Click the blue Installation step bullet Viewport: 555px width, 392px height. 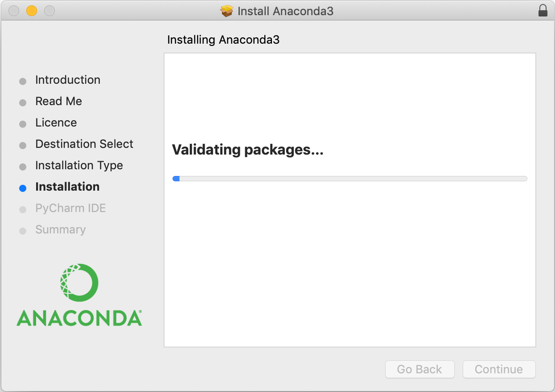(23, 188)
